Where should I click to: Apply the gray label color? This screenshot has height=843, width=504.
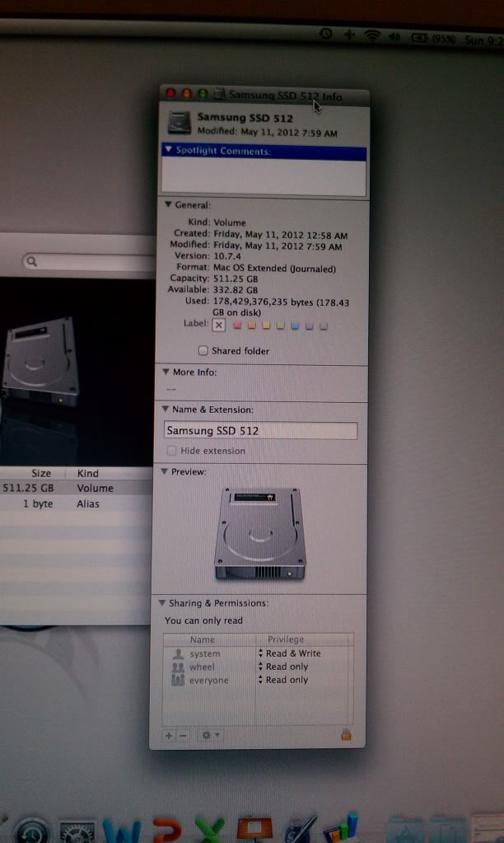[x=324, y=325]
